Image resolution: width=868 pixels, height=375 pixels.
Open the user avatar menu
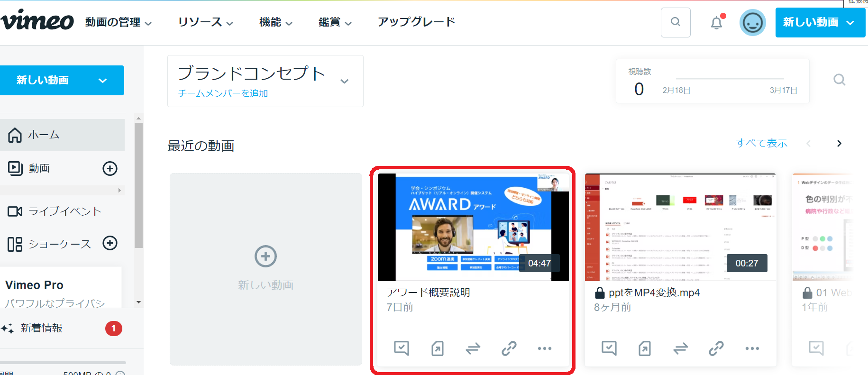pyautogui.click(x=752, y=22)
